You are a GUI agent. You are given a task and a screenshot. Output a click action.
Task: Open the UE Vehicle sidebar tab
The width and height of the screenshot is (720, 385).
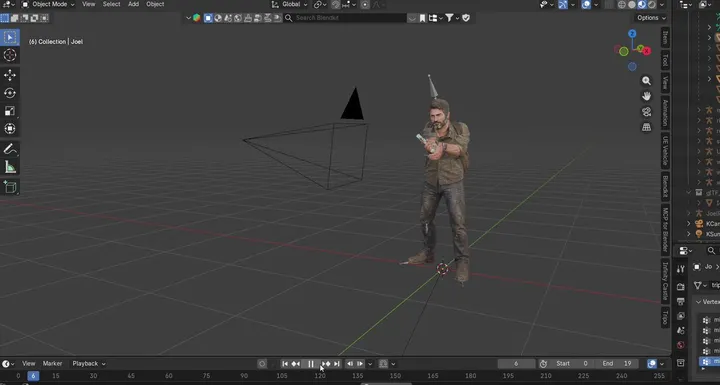(x=665, y=151)
